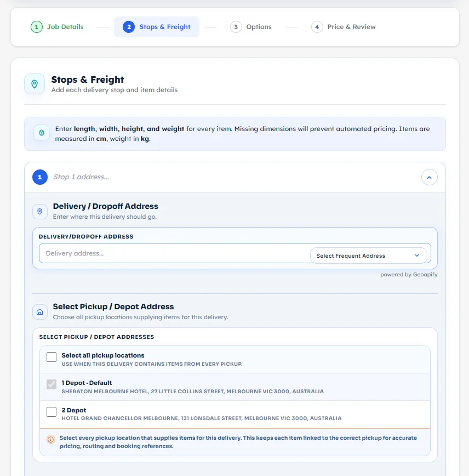Click the step 1 circle badge

(x=36, y=27)
